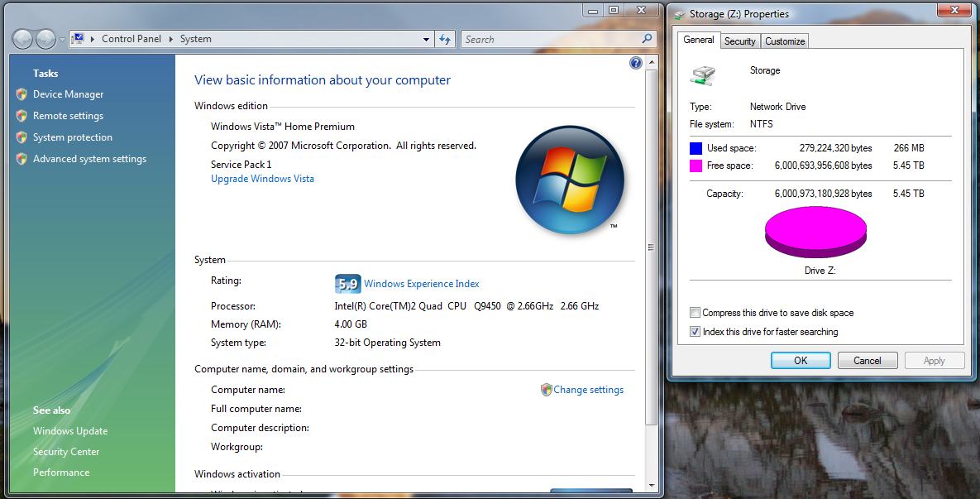Open Security Center under See also
The image size is (980, 499).
(x=66, y=452)
